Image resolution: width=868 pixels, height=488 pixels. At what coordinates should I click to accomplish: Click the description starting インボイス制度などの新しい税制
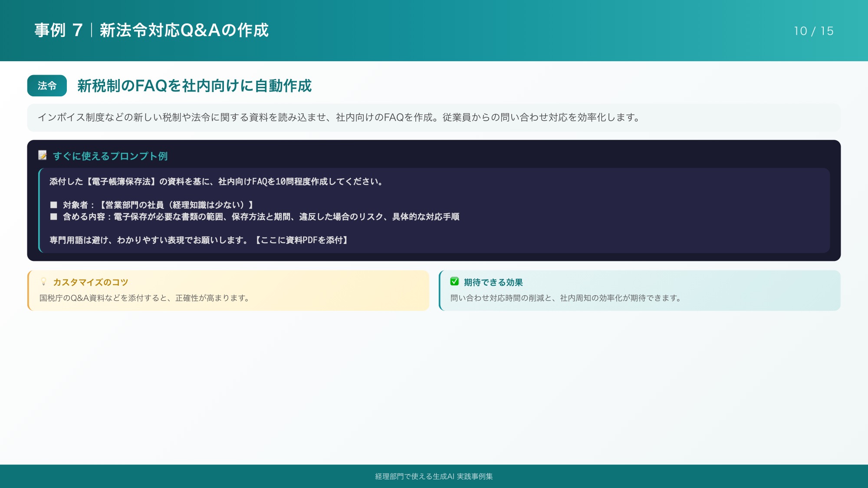tap(339, 117)
